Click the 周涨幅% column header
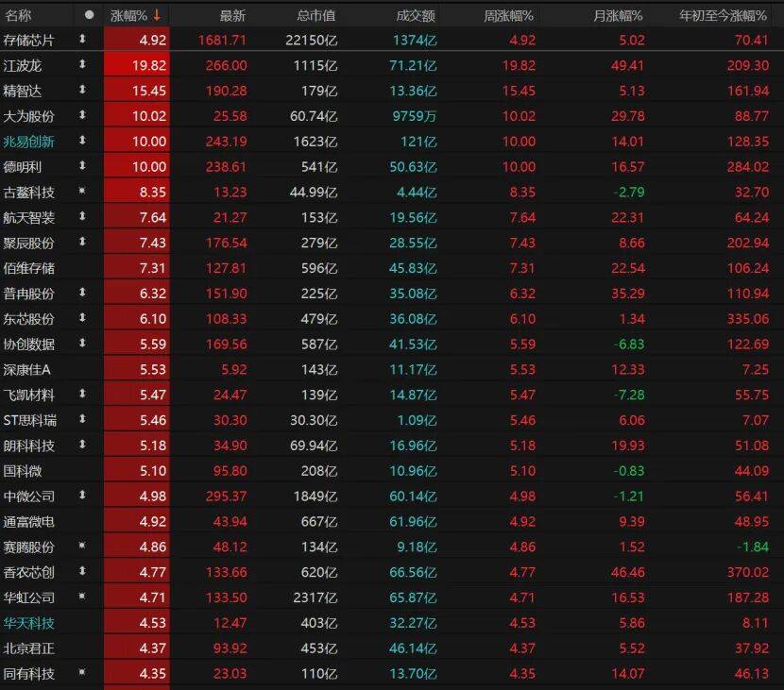 click(x=509, y=15)
